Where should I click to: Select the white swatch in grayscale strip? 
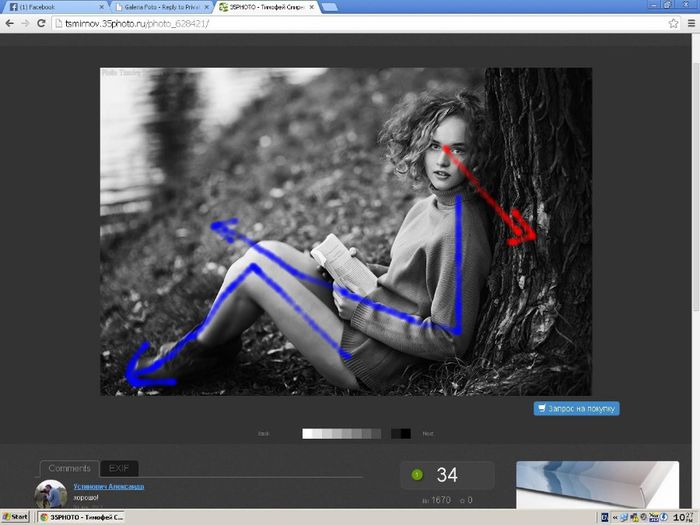tap(307, 433)
